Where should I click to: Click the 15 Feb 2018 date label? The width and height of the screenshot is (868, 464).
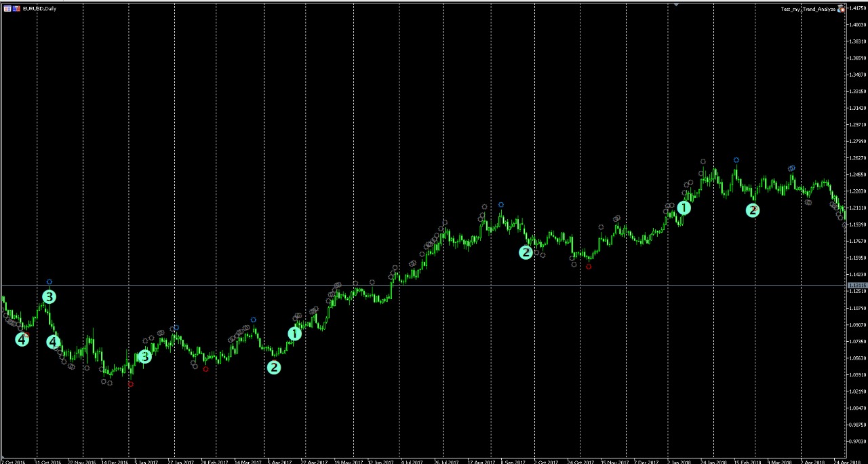747,461
